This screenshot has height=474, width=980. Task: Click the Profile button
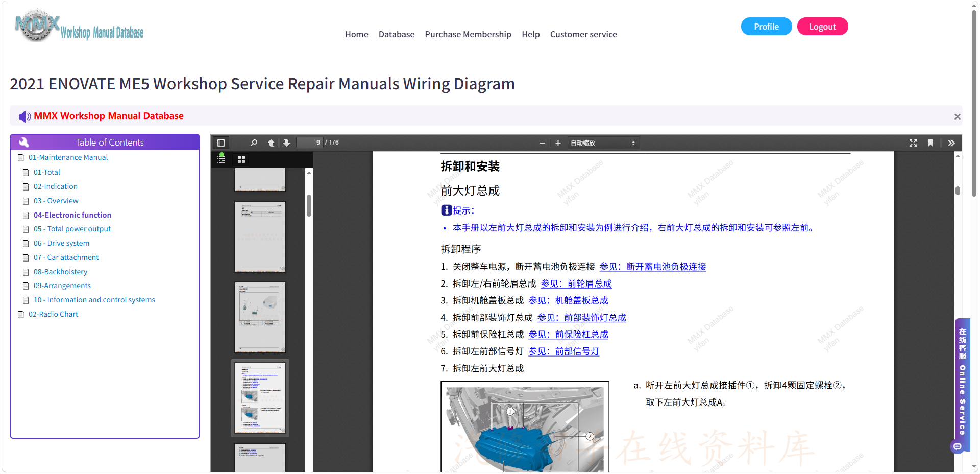click(x=767, y=27)
